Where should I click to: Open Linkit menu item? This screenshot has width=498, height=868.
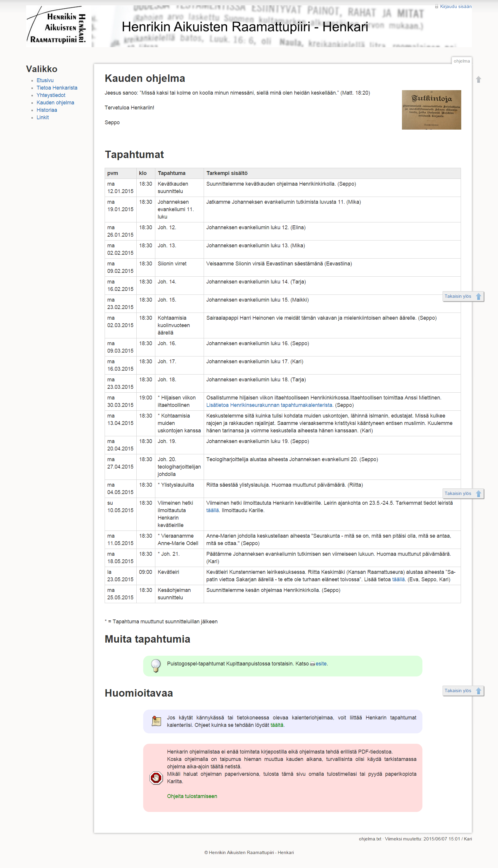click(43, 117)
